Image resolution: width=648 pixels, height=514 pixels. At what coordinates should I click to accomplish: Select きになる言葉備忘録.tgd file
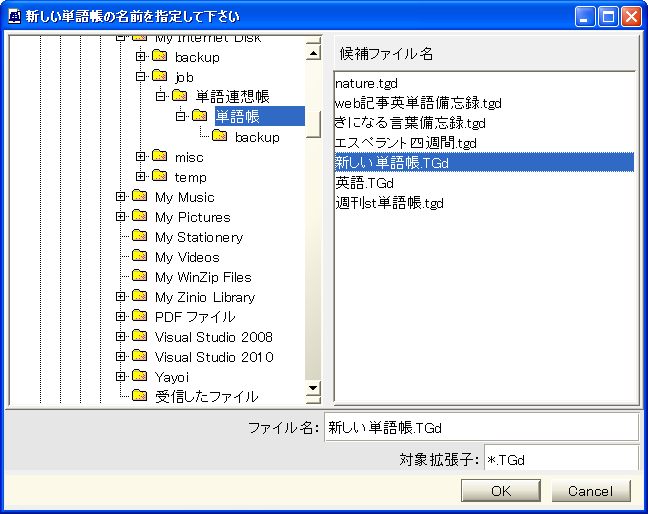[484, 123]
